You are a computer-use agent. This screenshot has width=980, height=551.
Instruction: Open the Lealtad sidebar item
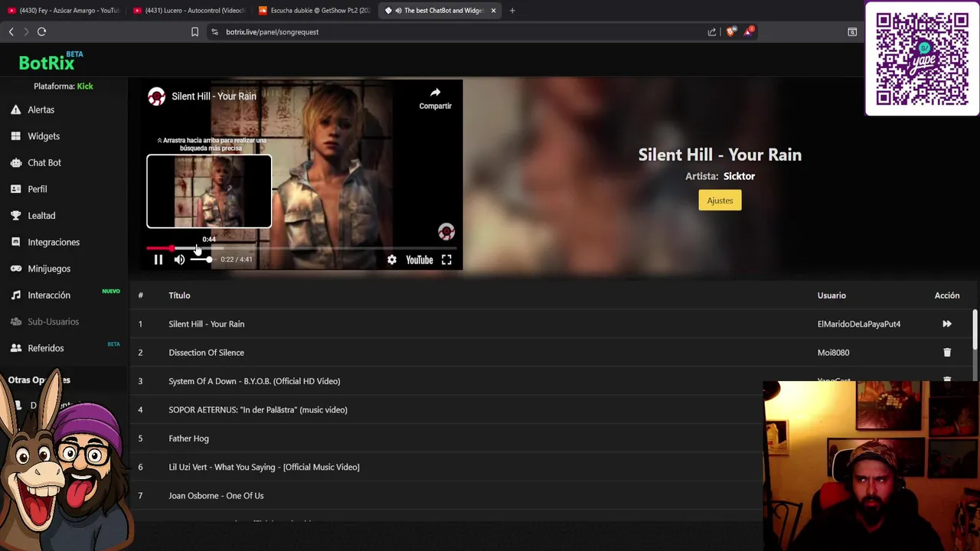[41, 216]
